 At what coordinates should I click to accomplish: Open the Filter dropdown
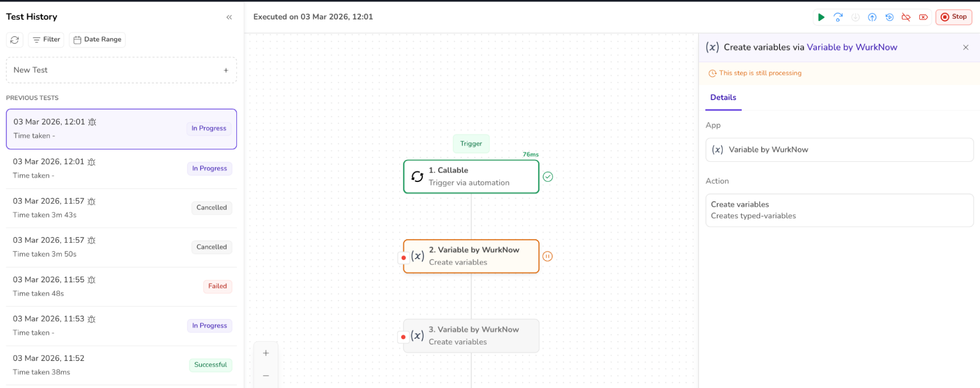(x=47, y=40)
